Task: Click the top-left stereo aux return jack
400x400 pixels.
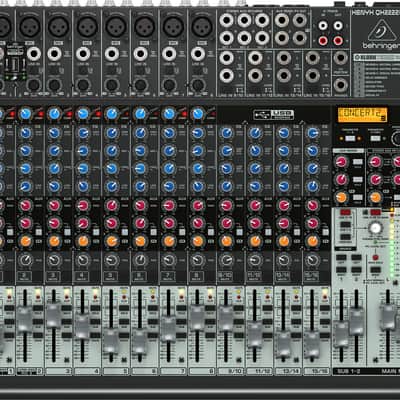Action: click(227, 21)
